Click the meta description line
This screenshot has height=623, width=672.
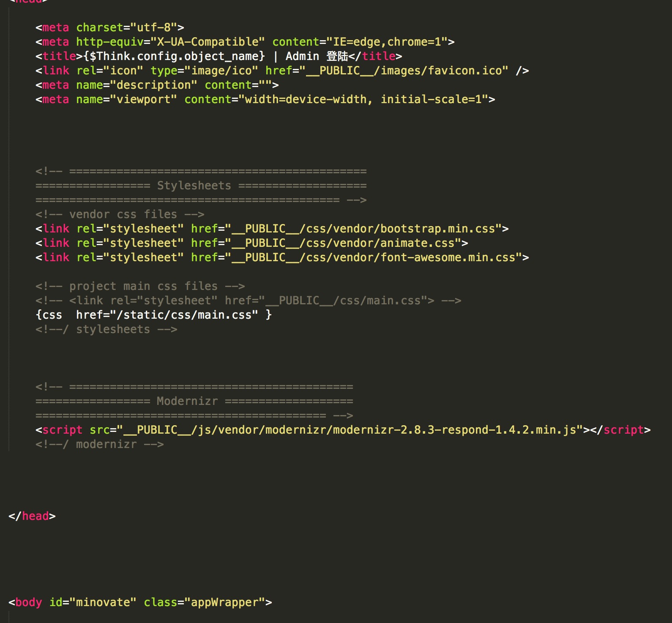coord(157,85)
